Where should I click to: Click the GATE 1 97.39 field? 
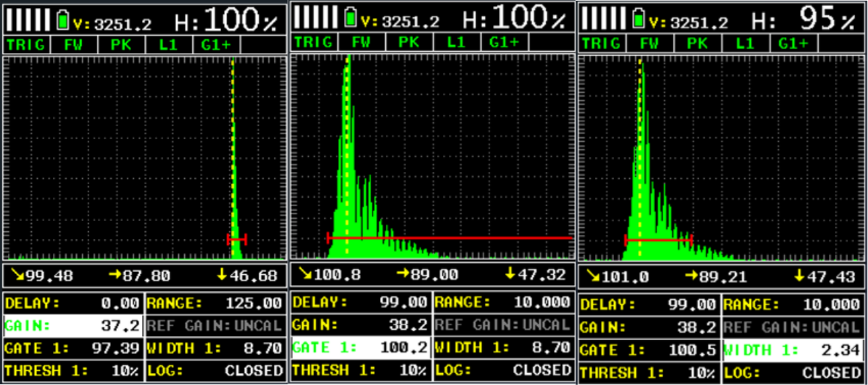point(73,349)
